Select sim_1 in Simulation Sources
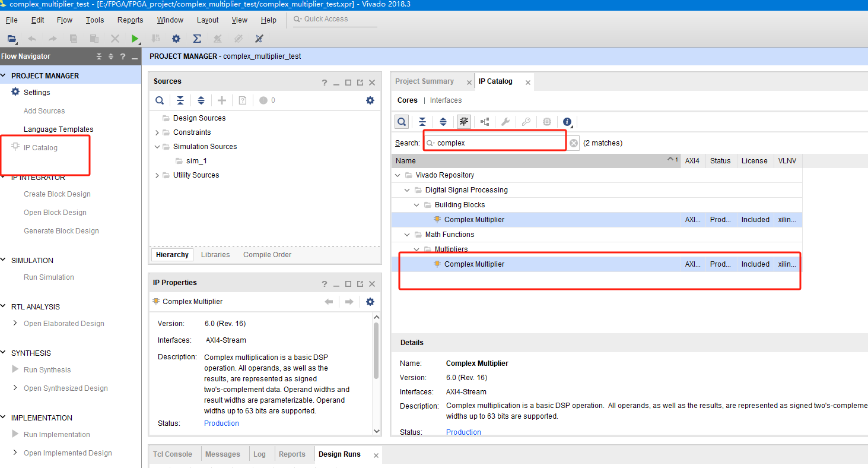 point(196,161)
